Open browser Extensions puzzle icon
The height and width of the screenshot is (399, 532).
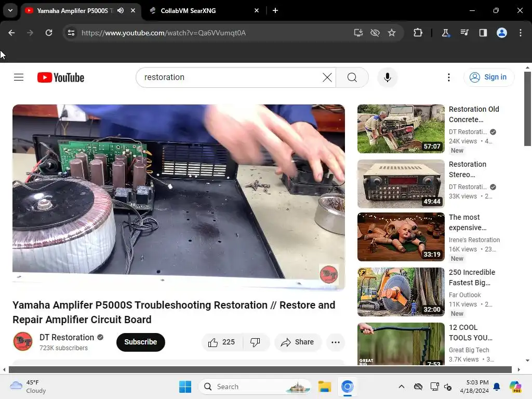click(418, 33)
